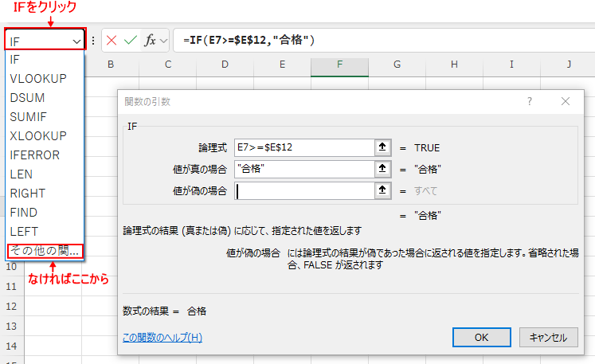Open Insert Function via the fx icon
The height and width of the screenshot is (364, 595).
pyautogui.click(x=150, y=41)
